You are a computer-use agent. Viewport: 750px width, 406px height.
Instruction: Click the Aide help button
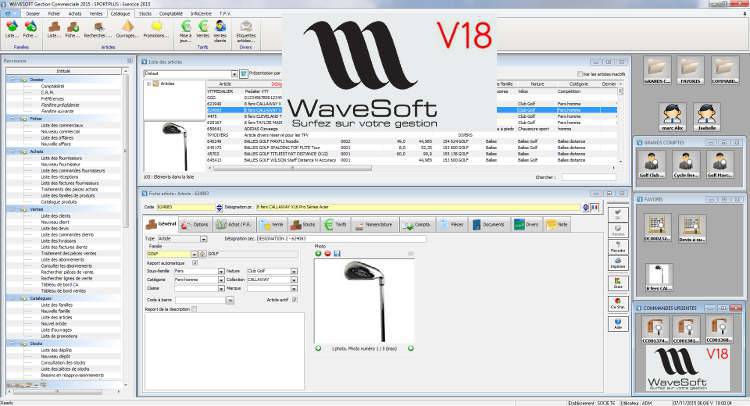point(618,324)
